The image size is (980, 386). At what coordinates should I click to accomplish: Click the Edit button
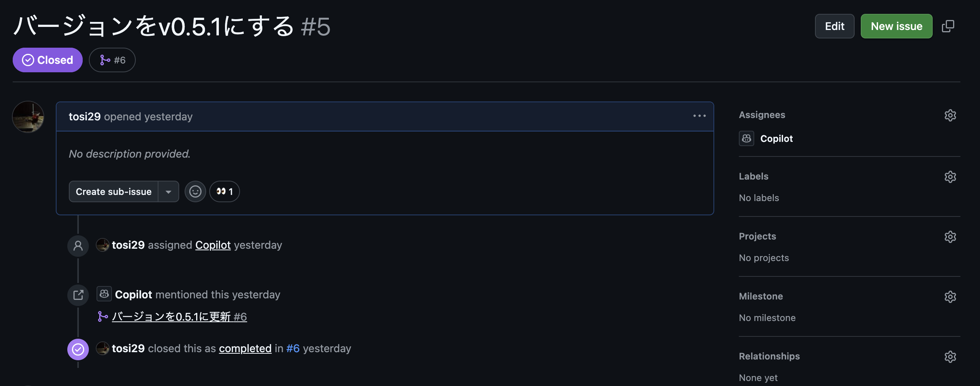(835, 26)
